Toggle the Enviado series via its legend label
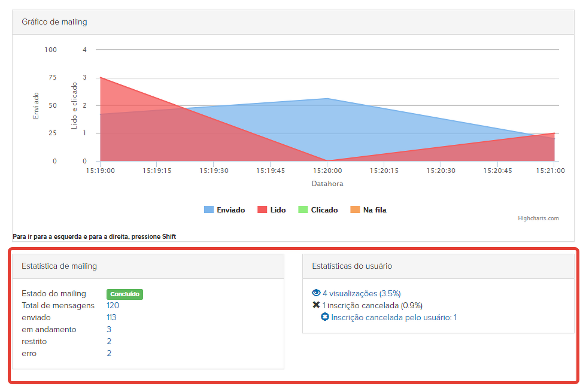 (231, 210)
